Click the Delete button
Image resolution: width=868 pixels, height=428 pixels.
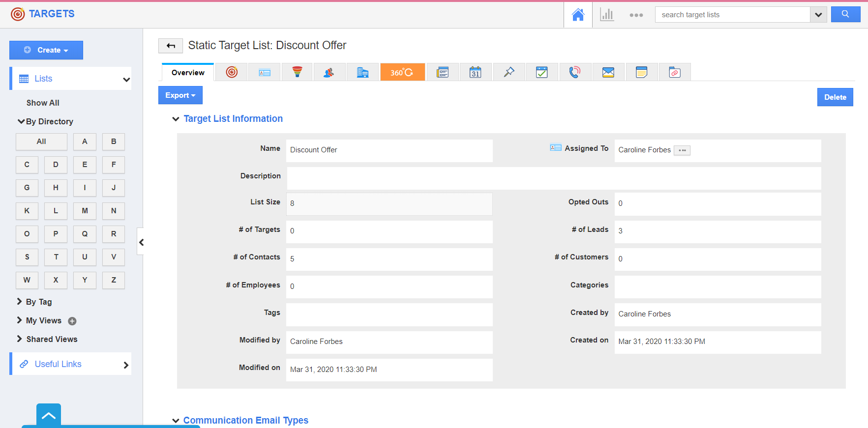[x=835, y=97]
